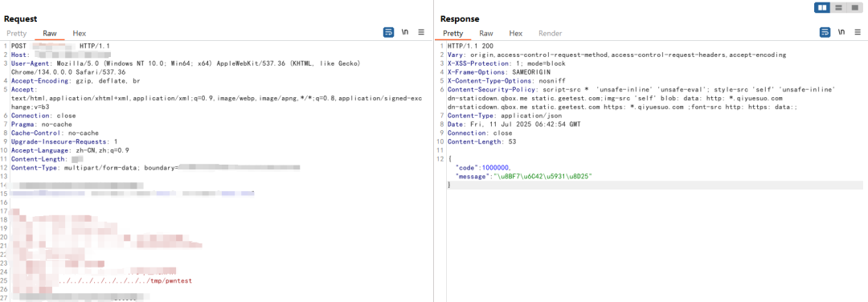Click the 'Chrome/134.0.0.0 Safari/537.36' user agent line
The image size is (868, 302).
click(x=68, y=72)
